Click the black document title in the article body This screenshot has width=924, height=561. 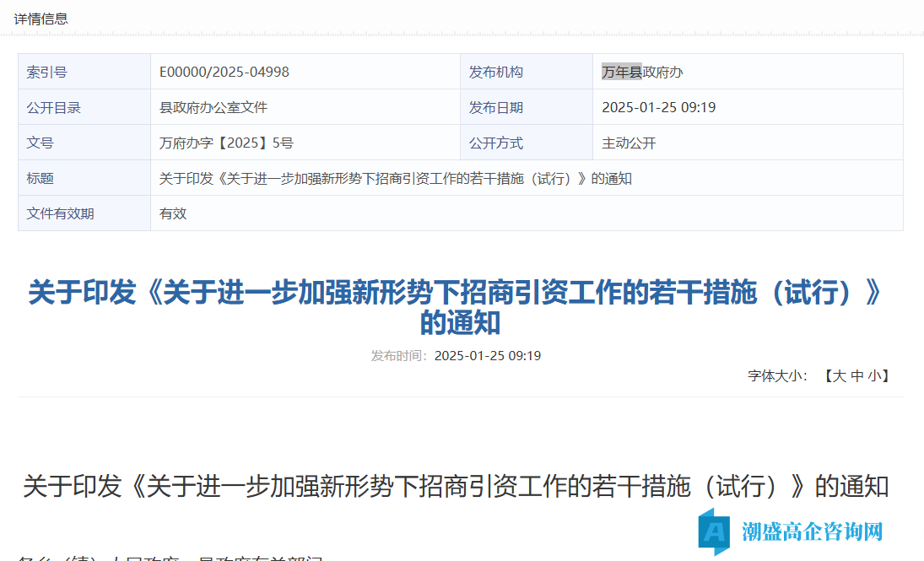coord(456,487)
